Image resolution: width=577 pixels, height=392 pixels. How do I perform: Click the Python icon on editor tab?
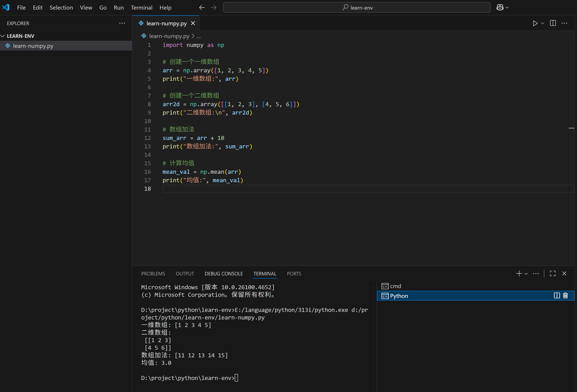pos(141,23)
